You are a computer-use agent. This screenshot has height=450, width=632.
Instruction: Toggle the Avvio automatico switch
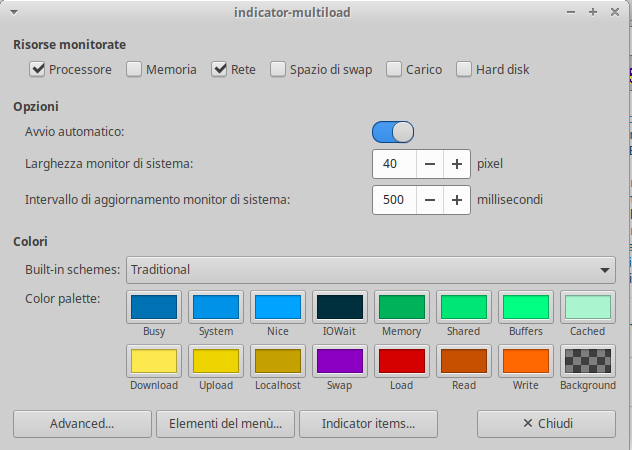pos(393,132)
